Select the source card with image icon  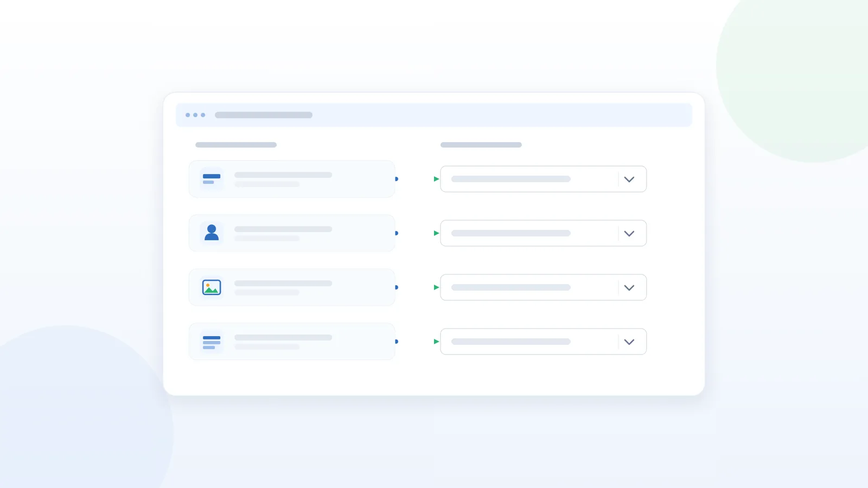coord(292,287)
